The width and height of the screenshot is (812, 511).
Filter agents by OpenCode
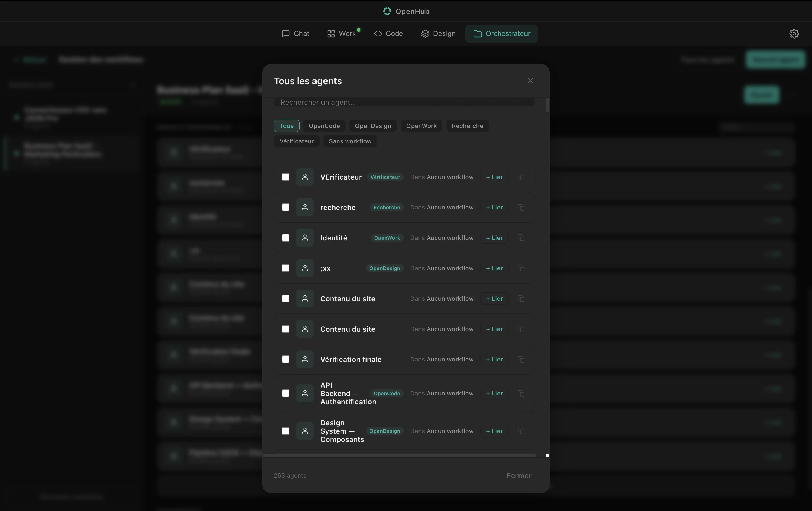tap(324, 126)
